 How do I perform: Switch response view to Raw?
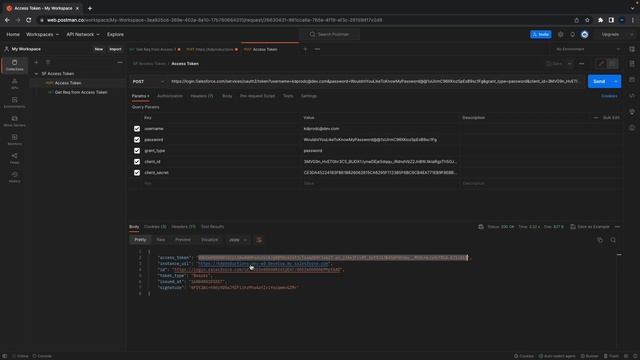click(160, 240)
